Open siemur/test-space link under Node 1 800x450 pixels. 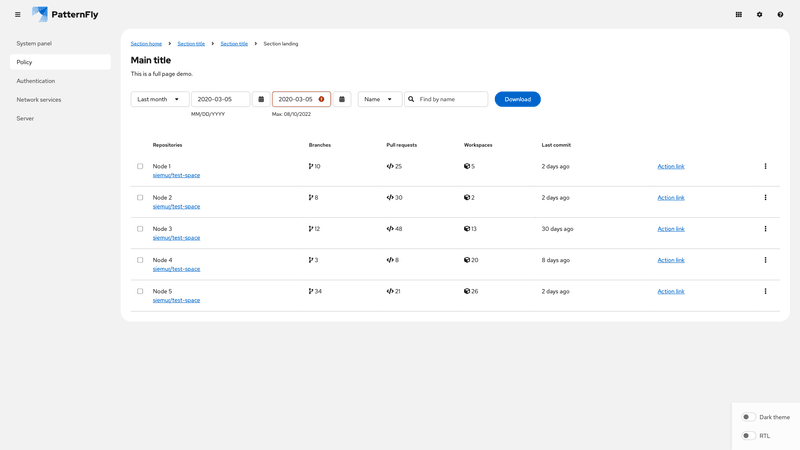pos(177,175)
